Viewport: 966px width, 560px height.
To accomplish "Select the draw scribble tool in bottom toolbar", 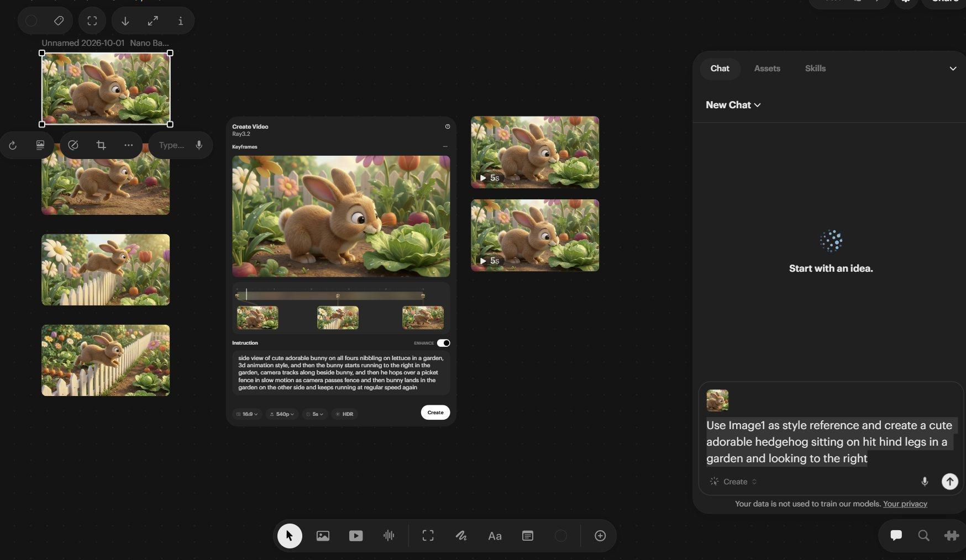I will point(461,536).
